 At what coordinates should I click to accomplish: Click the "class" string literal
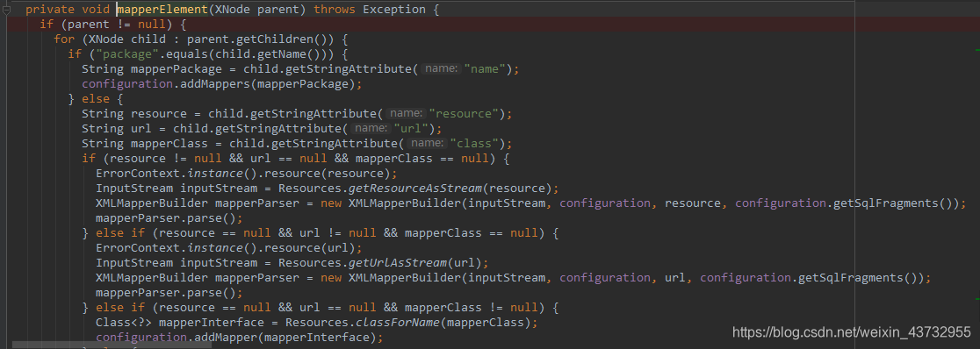coord(473,144)
